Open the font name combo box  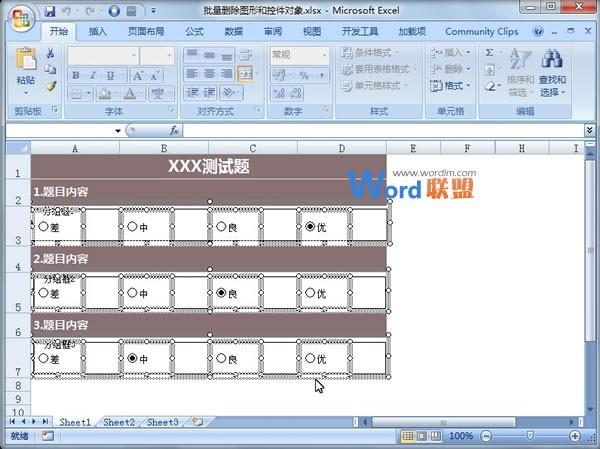(x=103, y=56)
